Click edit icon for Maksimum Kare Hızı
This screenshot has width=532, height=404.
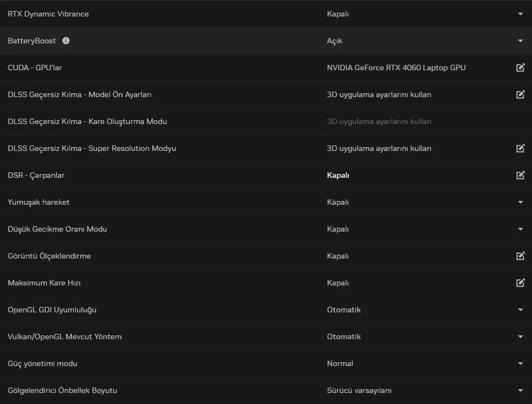520,283
